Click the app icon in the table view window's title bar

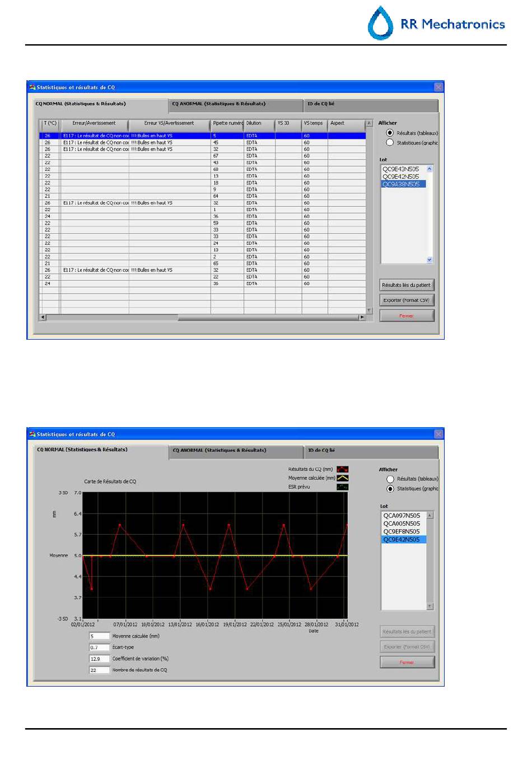(x=32, y=87)
